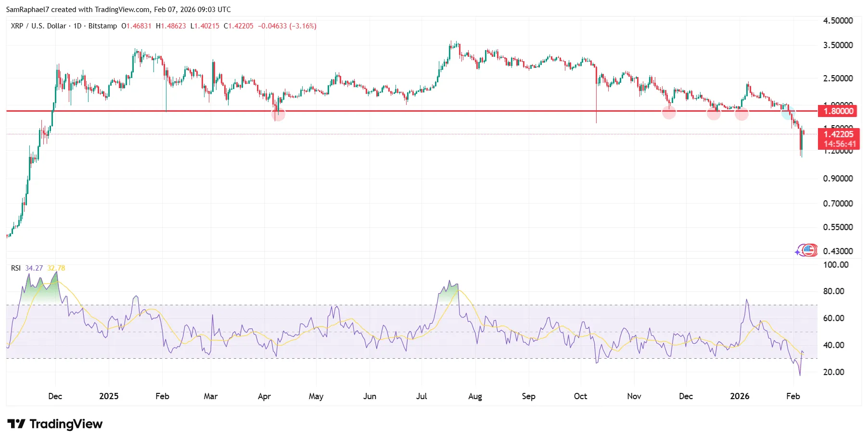Image resolution: width=868 pixels, height=442 pixels.
Task: Select the XRP / U.S. Dollar symbol title
Action: tap(38, 26)
